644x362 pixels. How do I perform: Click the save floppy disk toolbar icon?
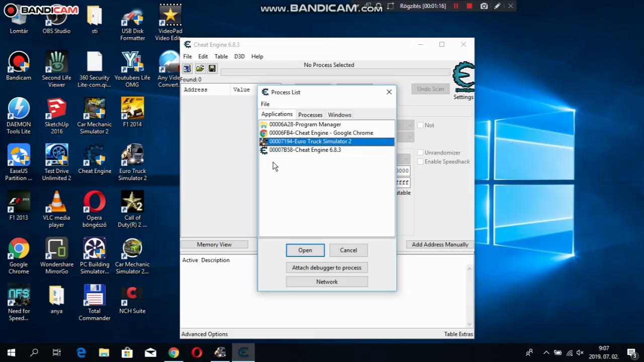point(212,68)
